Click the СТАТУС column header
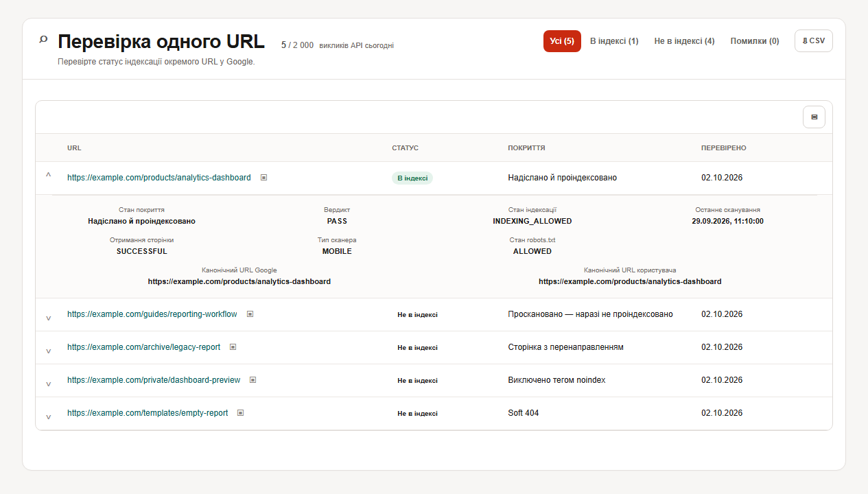The image size is (868, 494). tap(405, 148)
